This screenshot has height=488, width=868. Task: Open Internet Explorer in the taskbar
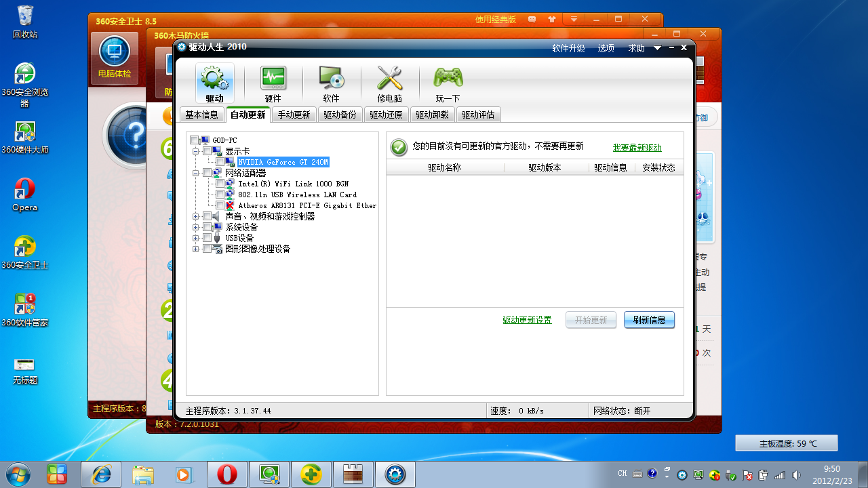[x=101, y=474]
